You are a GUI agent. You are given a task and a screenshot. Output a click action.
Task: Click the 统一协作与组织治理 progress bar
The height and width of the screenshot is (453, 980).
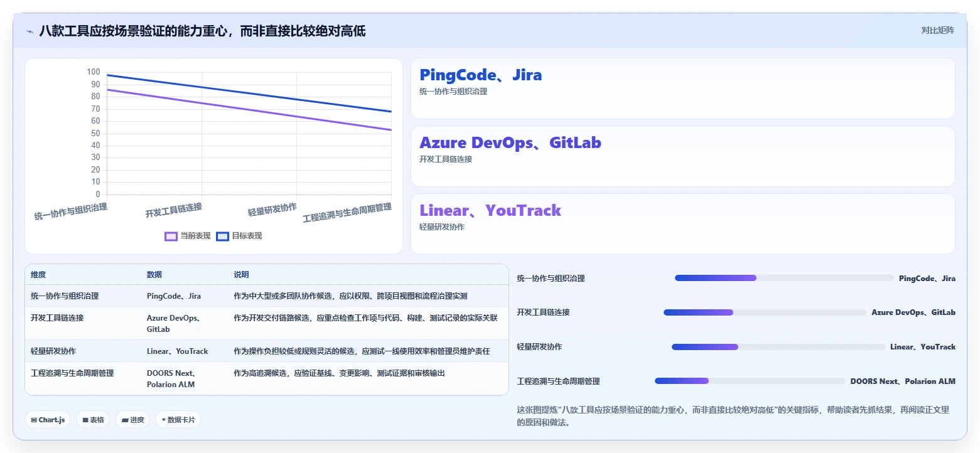[x=784, y=278]
